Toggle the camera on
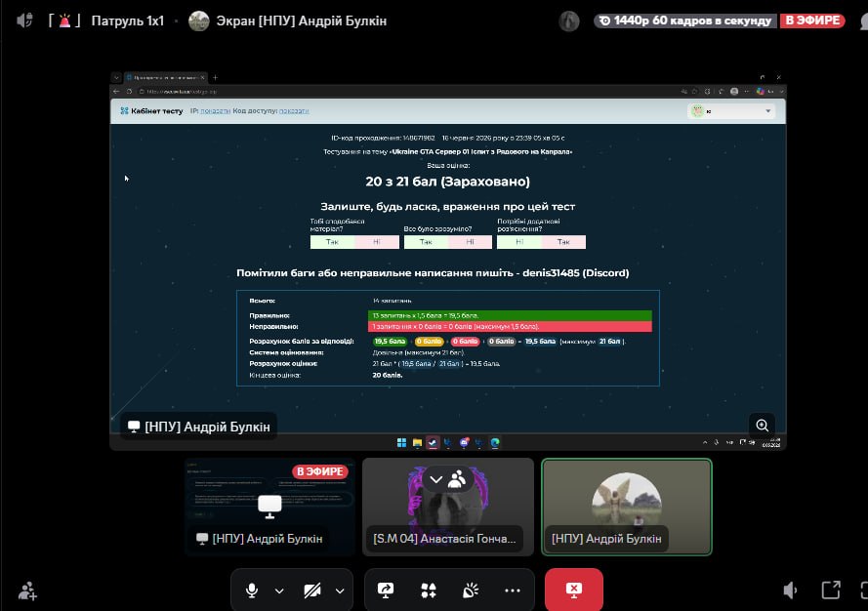 point(311,590)
